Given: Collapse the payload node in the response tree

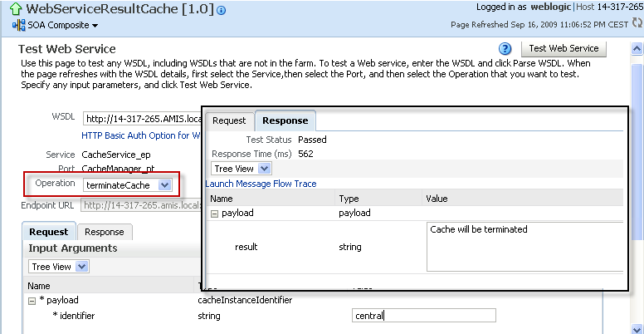Looking at the screenshot, I should [x=214, y=214].
